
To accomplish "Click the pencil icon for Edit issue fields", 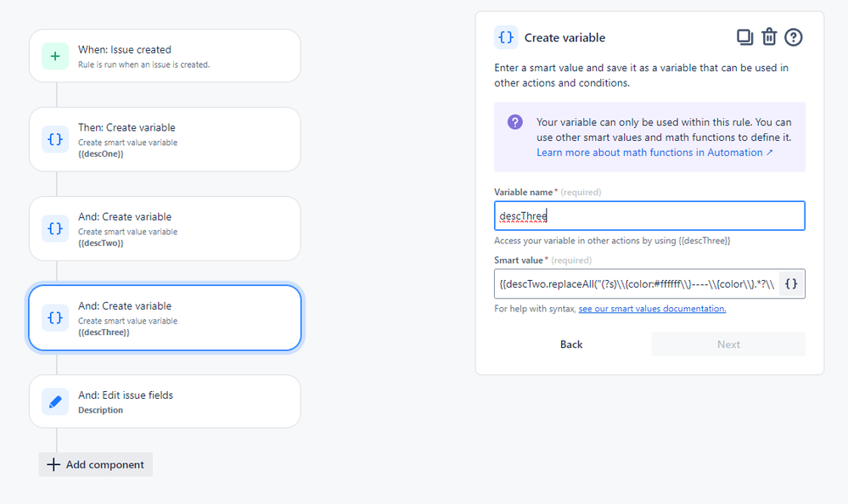I will point(55,401).
